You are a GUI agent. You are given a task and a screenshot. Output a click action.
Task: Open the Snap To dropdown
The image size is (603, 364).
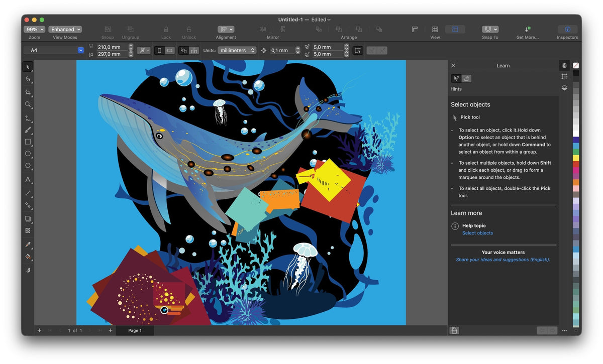tap(490, 29)
